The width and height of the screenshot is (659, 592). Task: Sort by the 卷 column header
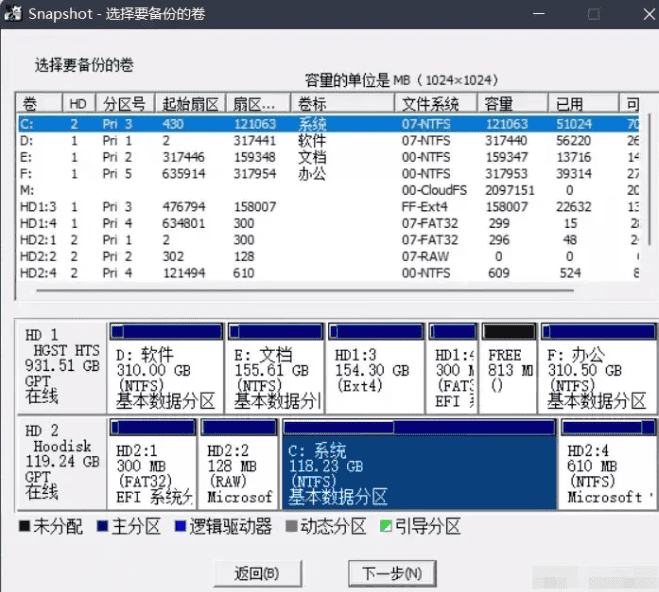39,103
